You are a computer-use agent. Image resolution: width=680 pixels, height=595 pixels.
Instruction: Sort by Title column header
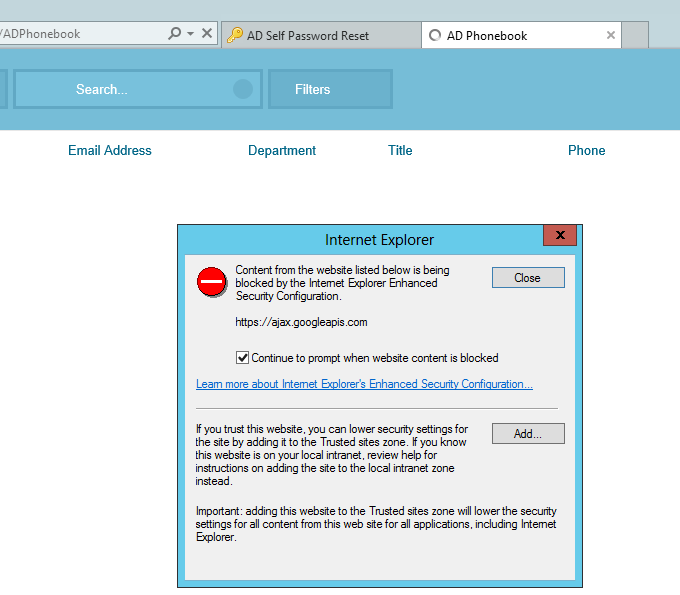pos(400,150)
